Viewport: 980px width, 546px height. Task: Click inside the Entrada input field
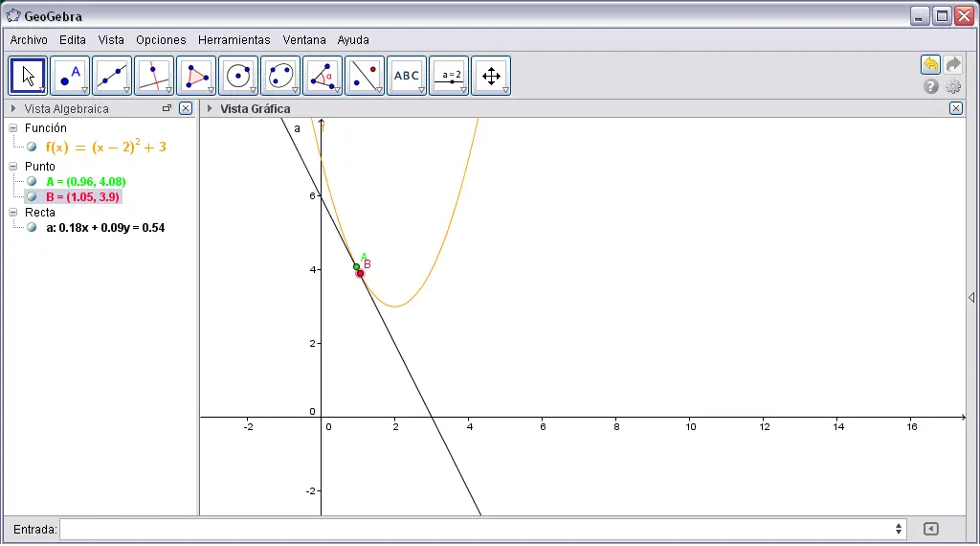(x=479, y=529)
